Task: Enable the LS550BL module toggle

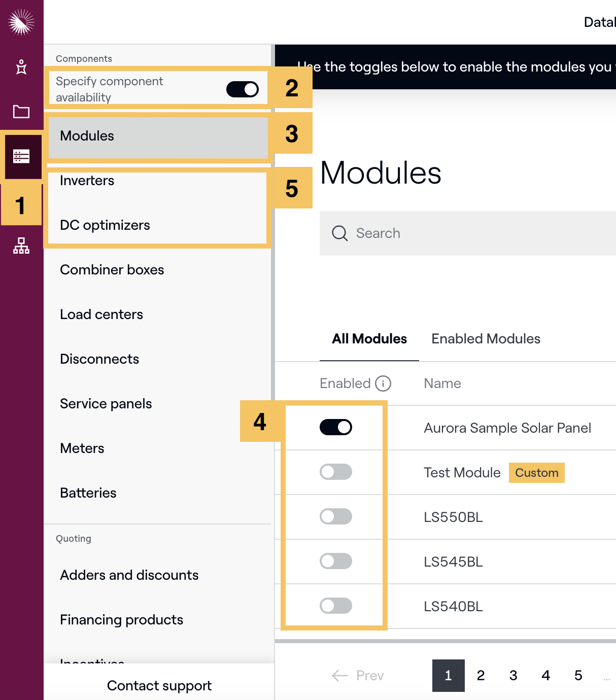Action: (x=336, y=516)
